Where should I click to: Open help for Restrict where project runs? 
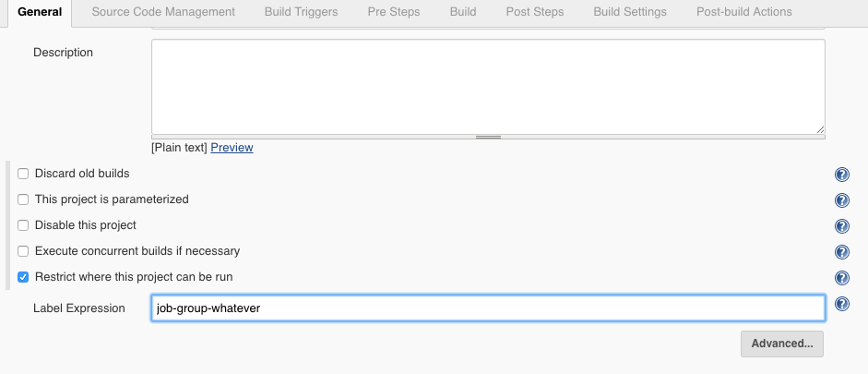[x=841, y=278]
